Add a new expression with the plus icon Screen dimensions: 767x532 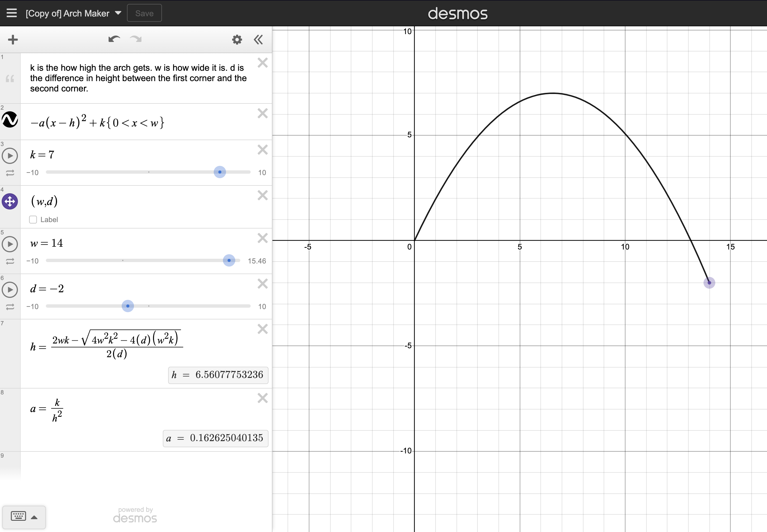point(12,39)
